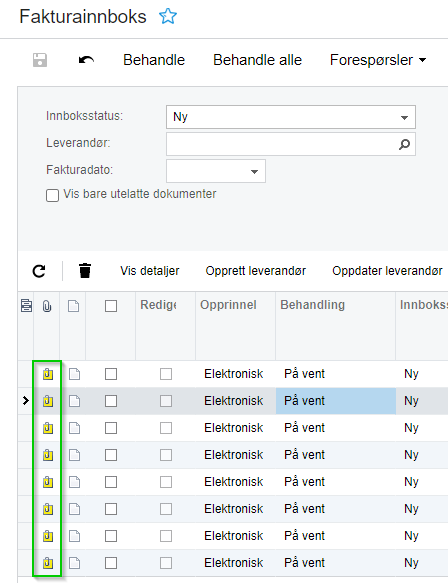The width and height of the screenshot is (448, 583).
Task: Toggle the select-all checkbox in grid header
Action: (111, 306)
